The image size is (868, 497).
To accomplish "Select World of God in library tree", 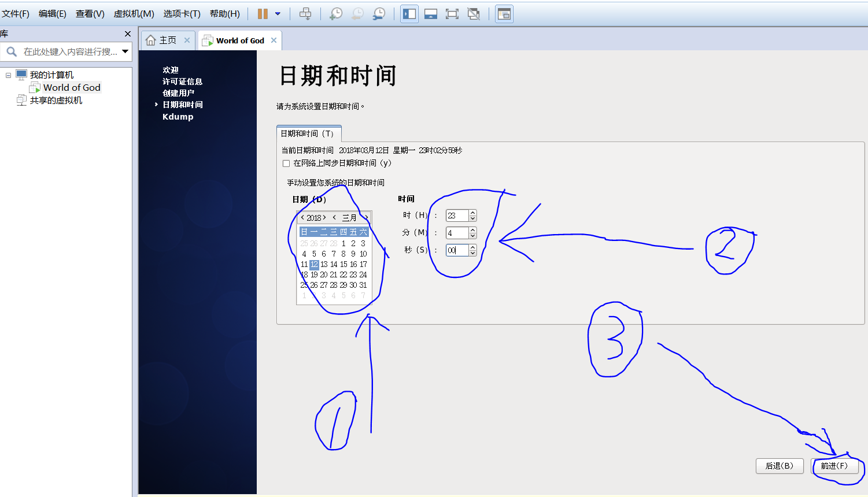I will tap(72, 88).
